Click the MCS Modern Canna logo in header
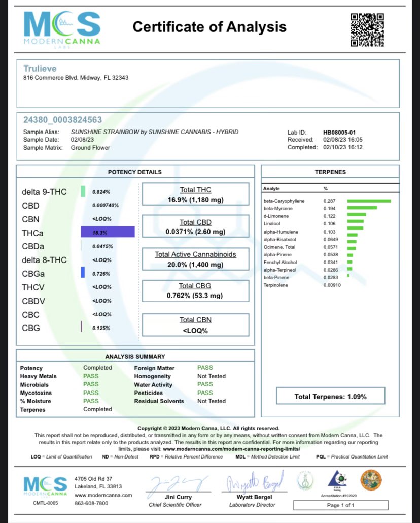Image resolution: width=420 pixels, height=523 pixels. [62, 29]
